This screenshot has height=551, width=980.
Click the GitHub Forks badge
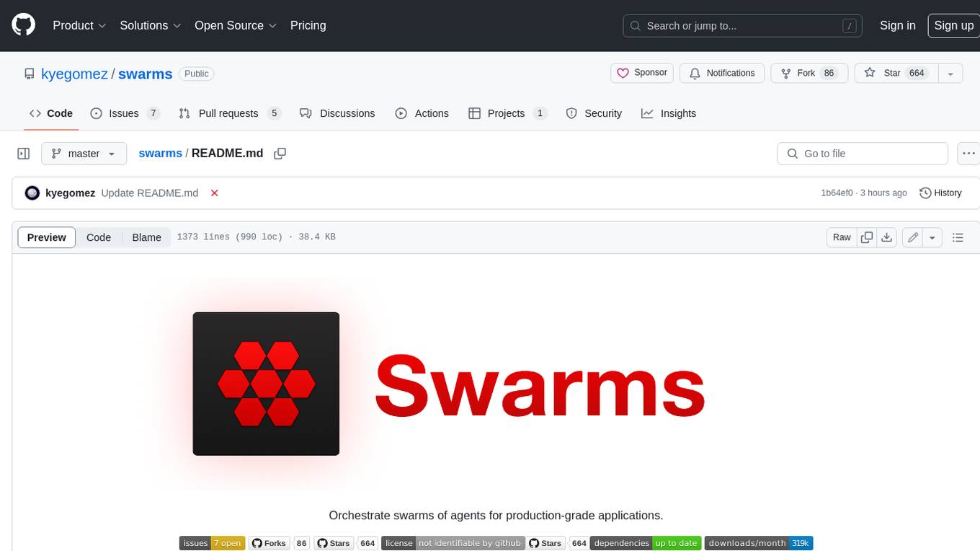coord(280,543)
